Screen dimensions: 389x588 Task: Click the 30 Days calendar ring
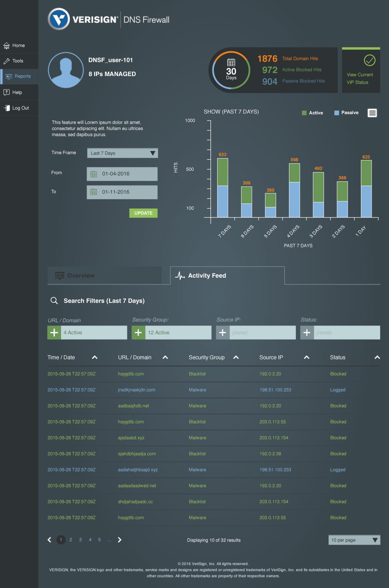click(231, 70)
